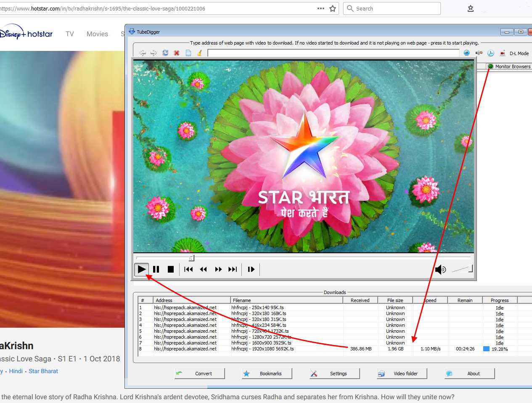Viewport: 532px width, 403px height.
Task: Fast forward the video
Action: [218, 269]
